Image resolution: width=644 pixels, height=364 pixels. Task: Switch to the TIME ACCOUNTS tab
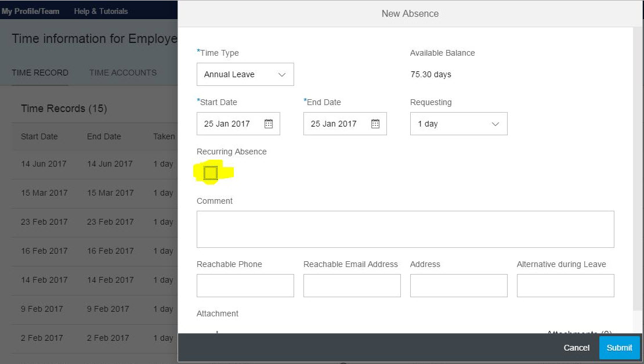(x=123, y=73)
